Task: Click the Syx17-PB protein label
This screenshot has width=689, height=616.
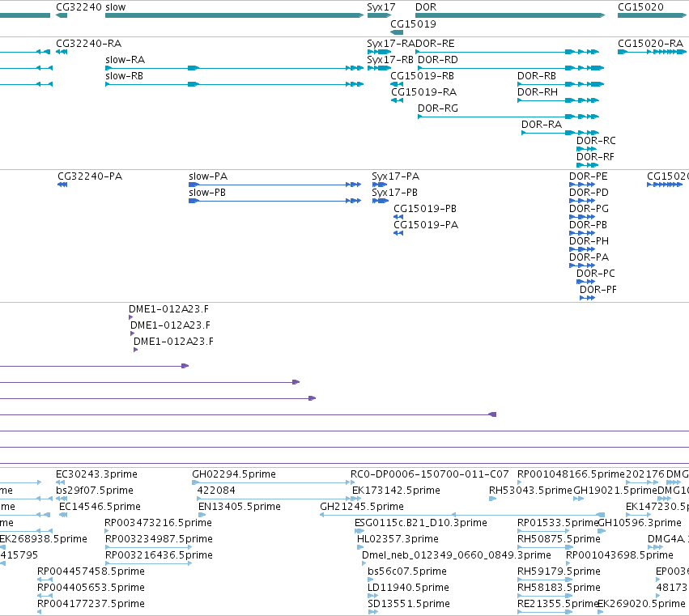Action: click(394, 193)
